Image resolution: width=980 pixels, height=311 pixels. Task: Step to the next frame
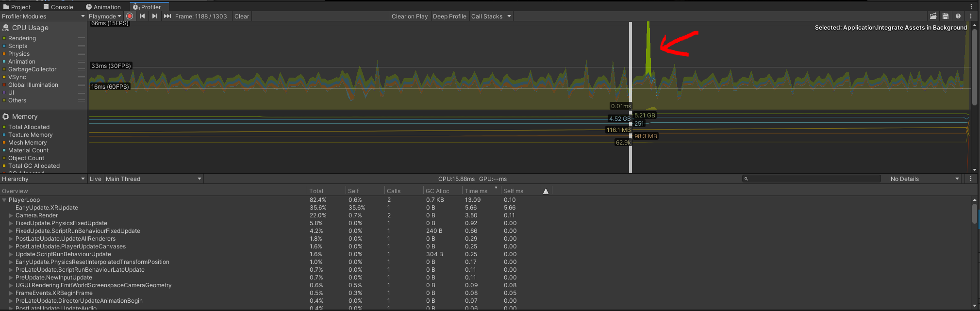point(154,16)
